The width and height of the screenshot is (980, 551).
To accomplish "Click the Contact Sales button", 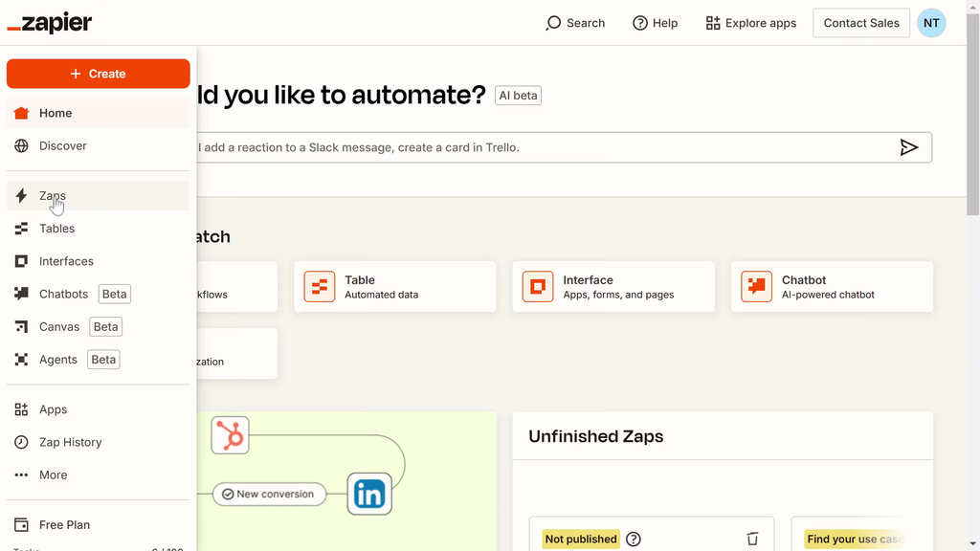I will [860, 23].
